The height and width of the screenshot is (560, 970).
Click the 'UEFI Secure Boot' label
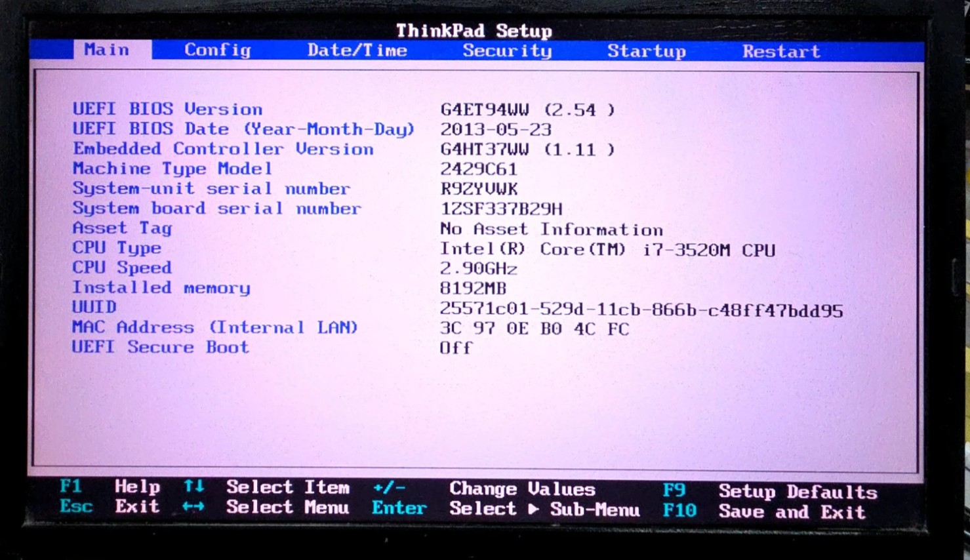point(161,347)
